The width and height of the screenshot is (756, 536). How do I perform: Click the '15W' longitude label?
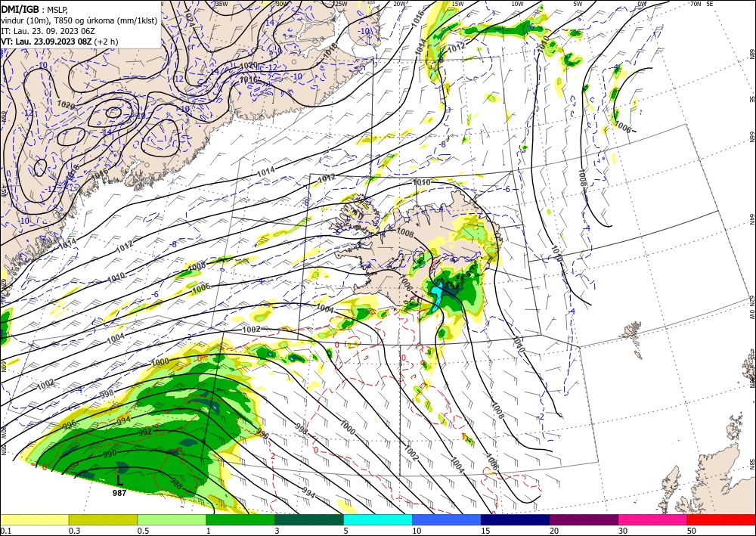[x=458, y=4]
